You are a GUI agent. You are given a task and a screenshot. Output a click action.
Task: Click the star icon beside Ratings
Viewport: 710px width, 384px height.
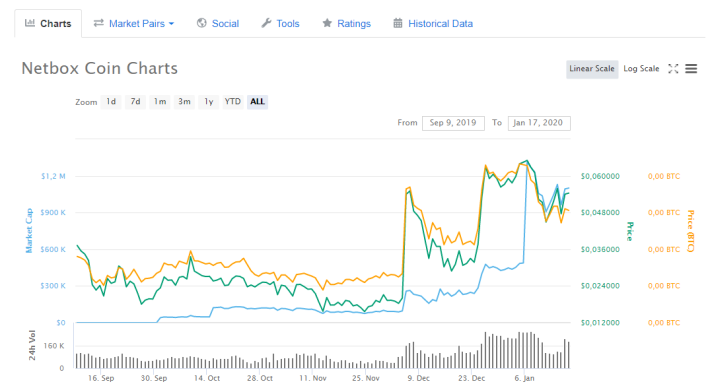pyautogui.click(x=327, y=23)
